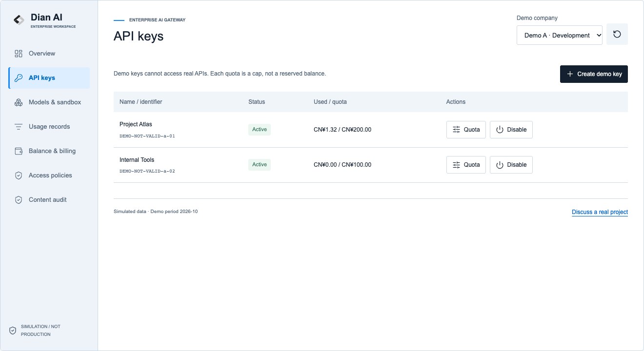
Task: Open the Demo company dropdown
Action: 560,35
